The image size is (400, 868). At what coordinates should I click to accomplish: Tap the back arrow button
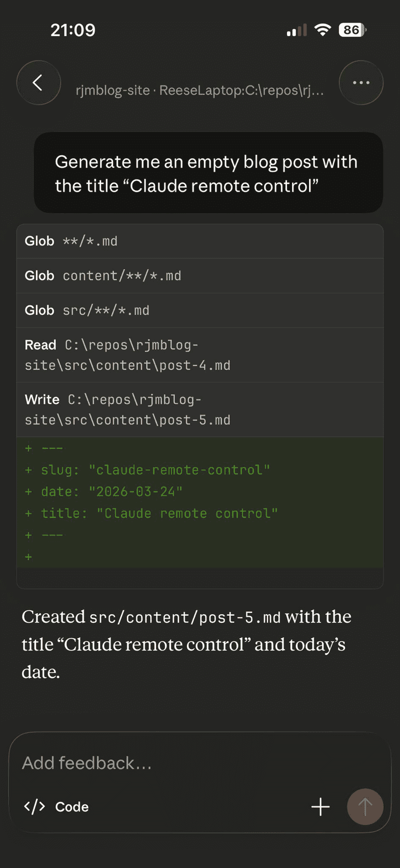tap(38, 83)
